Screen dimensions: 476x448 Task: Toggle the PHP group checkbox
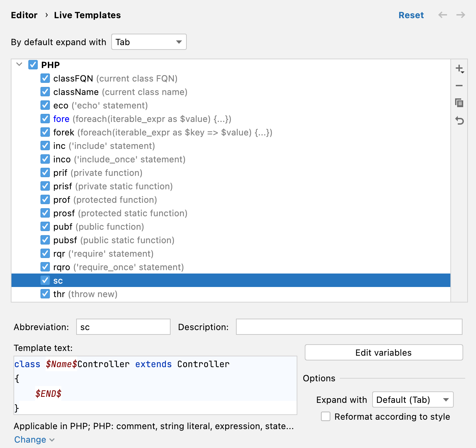pos(33,65)
